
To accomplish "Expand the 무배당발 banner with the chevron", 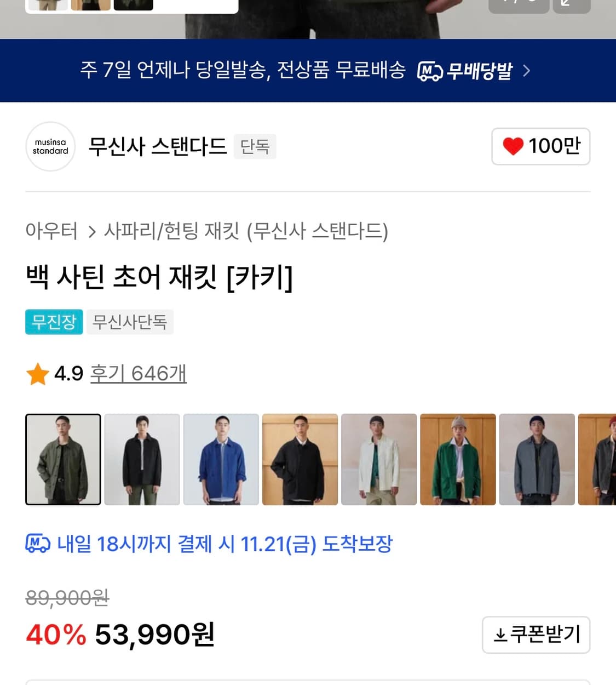I will [x=527, y=71].
